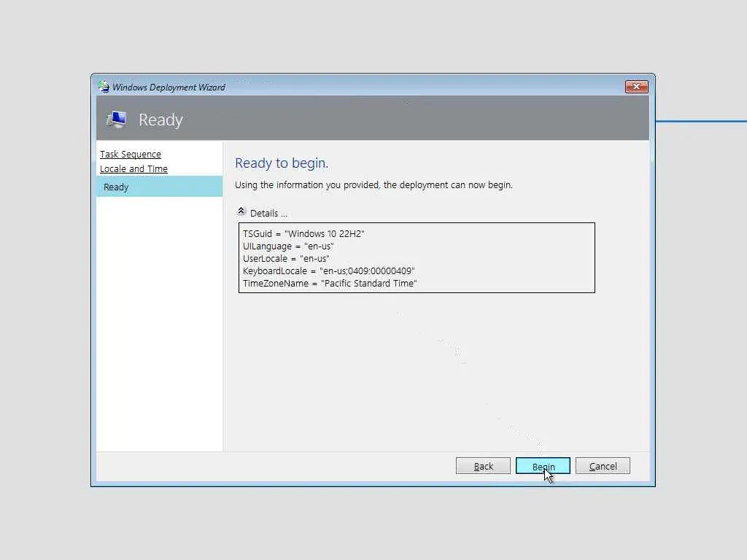Select the TSGuid "Windows 10 22H2" line
This screenshot has height=560, width=747.
(303, 234)
